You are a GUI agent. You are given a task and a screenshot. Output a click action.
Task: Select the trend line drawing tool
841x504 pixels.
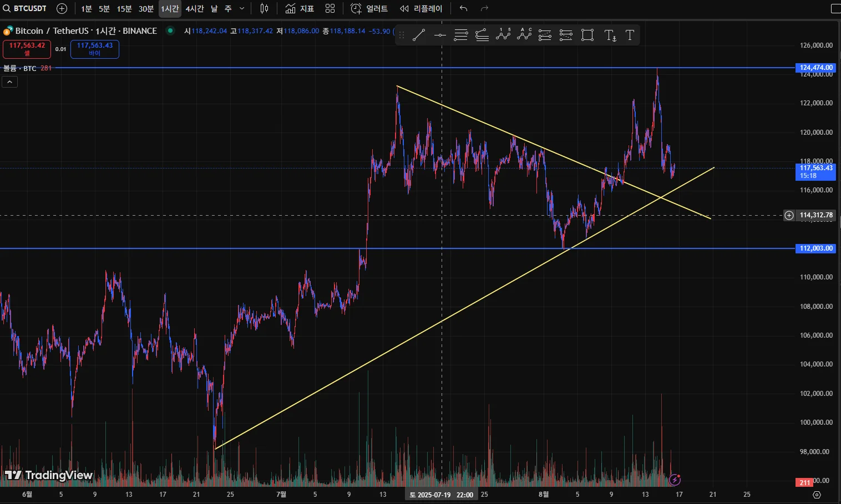419,35
